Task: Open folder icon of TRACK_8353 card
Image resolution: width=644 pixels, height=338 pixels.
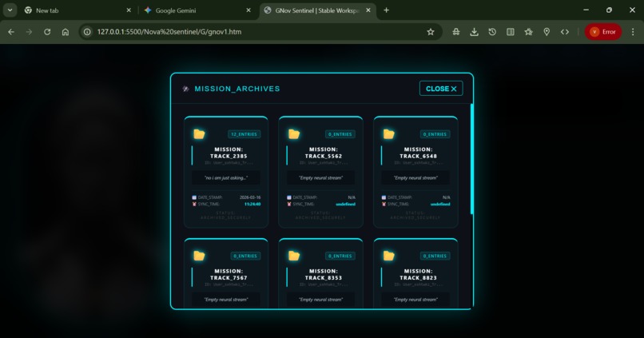Action: (x=294, y=256)
